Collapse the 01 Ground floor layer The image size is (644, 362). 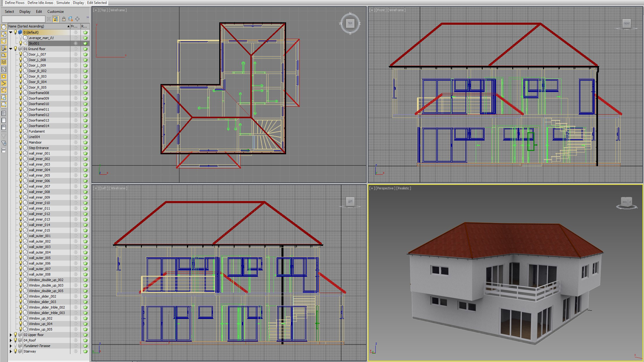coord(11,49)
